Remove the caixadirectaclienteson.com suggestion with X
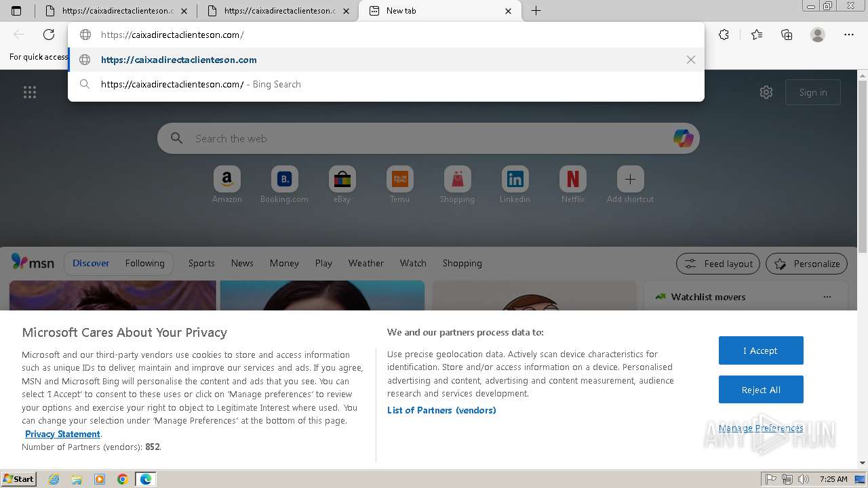The image size is (868, 488). pyautogui.click(x=691, y=60)
